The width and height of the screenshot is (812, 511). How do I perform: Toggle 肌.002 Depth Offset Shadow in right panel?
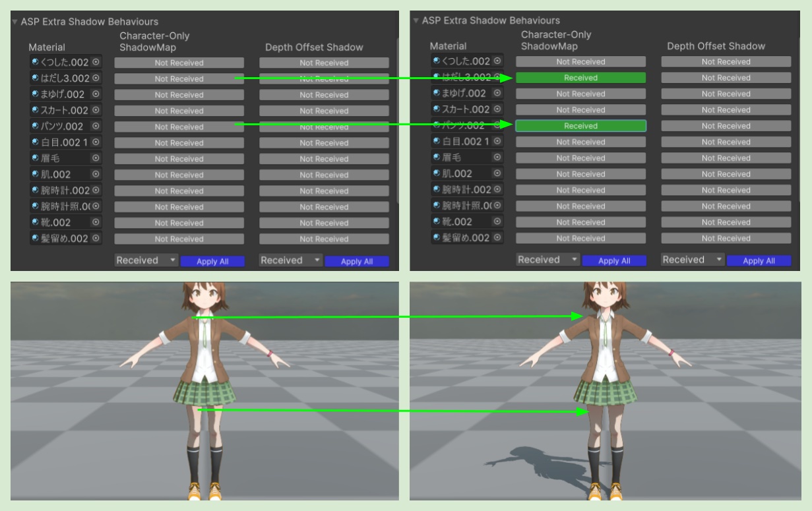tap(726, 174)
